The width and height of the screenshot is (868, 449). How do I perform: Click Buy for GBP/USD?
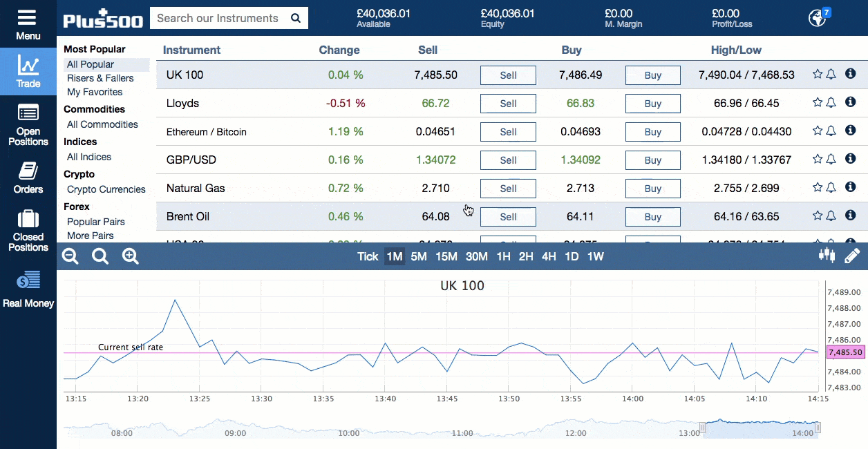tap(652, 160)
